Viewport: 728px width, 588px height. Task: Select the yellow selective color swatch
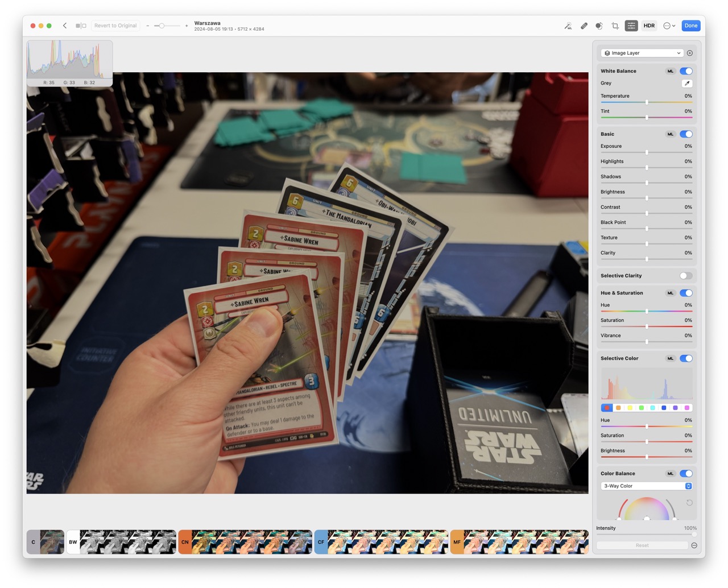[630, 408]
